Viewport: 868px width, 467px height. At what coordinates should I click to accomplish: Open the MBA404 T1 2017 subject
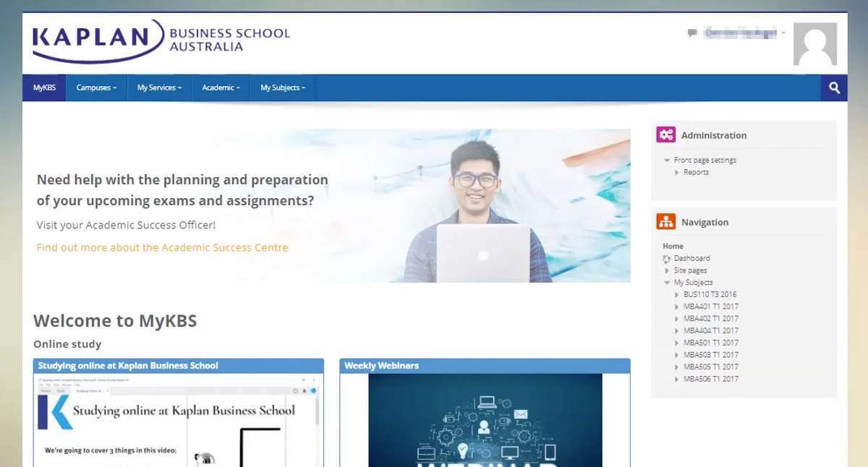point(711,330)
